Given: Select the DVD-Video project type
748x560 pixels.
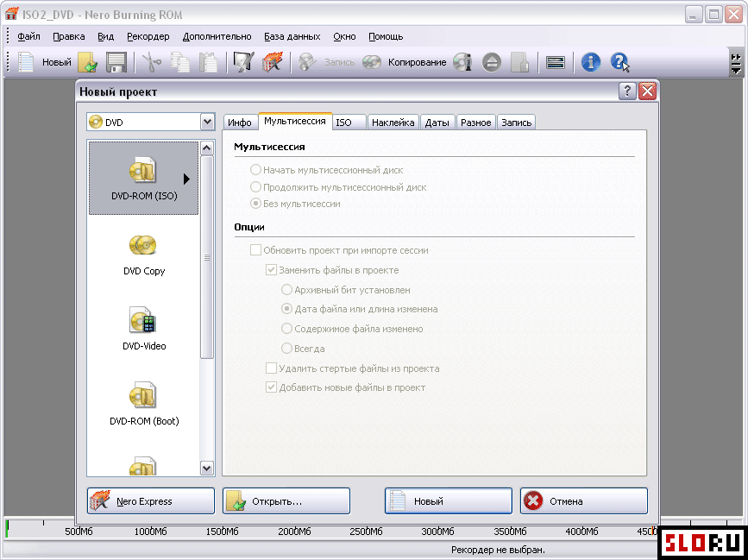Looking at the screenshot, I should 143,329.
